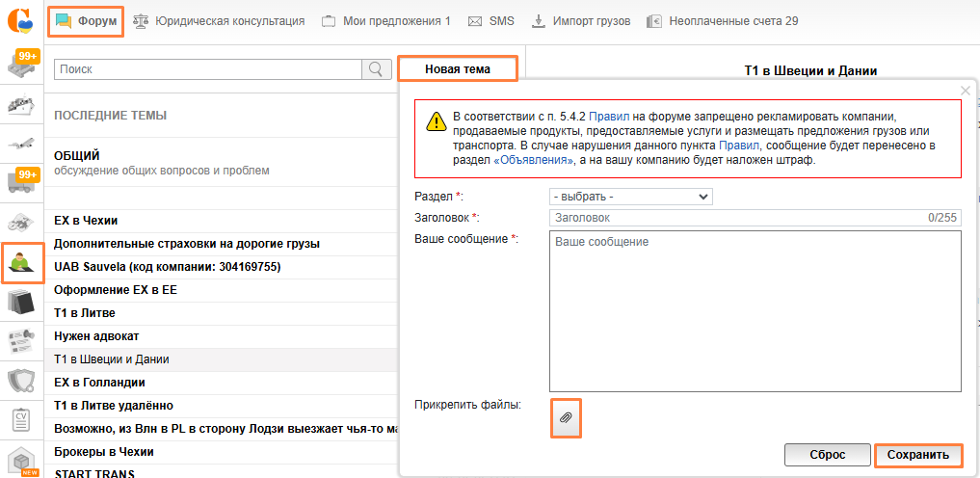The width and height of the screenshot is (980, 478).
Task: Click the Новая тема button
Action: click(x=457, y=69)
